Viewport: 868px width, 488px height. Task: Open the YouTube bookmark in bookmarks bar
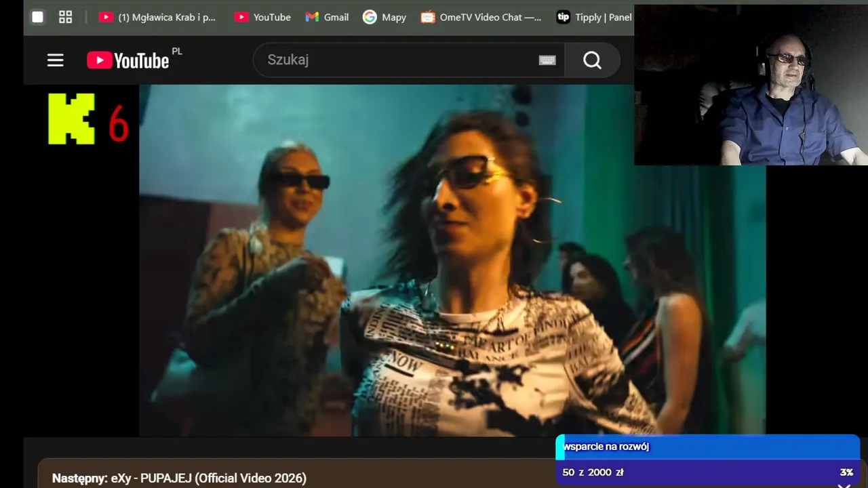[x=262, y=17]
